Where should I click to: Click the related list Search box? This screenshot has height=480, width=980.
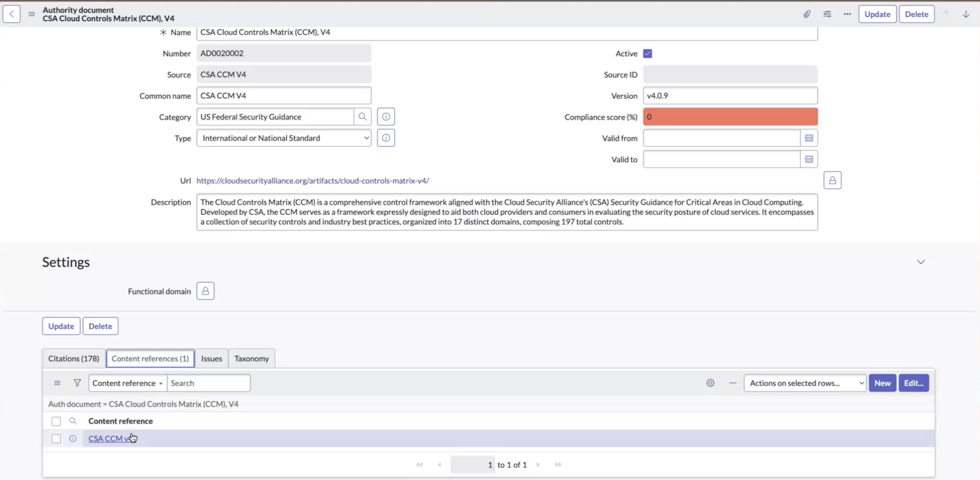209,383
